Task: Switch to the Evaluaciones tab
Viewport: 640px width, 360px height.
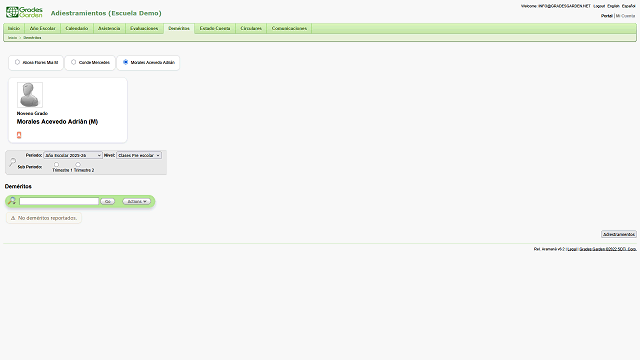Action: pyautogui.click(x=144, y=29)
